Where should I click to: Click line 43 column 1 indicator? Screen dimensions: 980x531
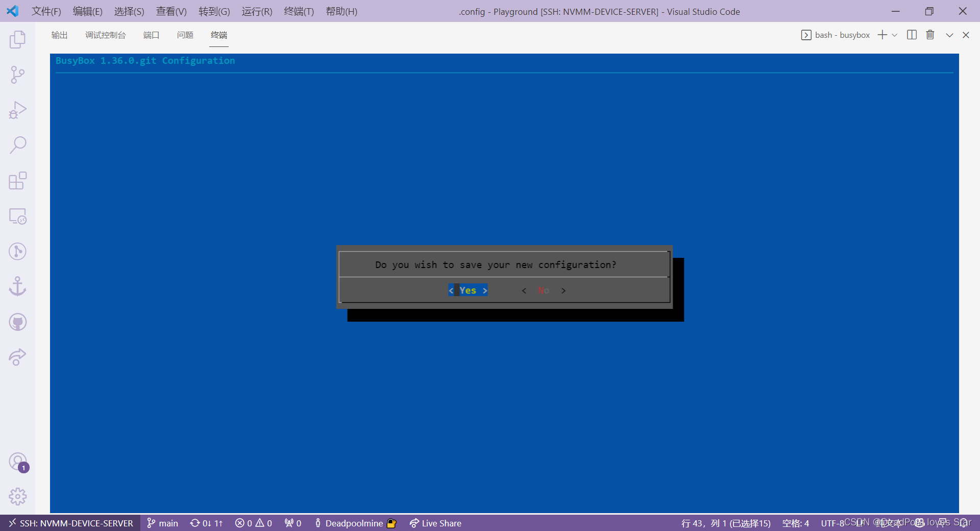tap(726, 523)
